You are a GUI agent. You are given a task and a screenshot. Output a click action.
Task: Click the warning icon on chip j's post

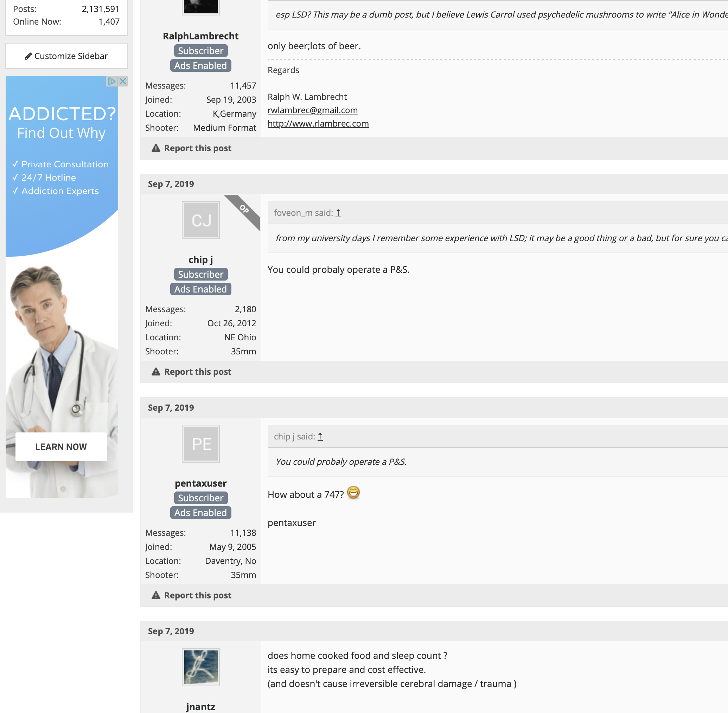[x=156, y=372]
